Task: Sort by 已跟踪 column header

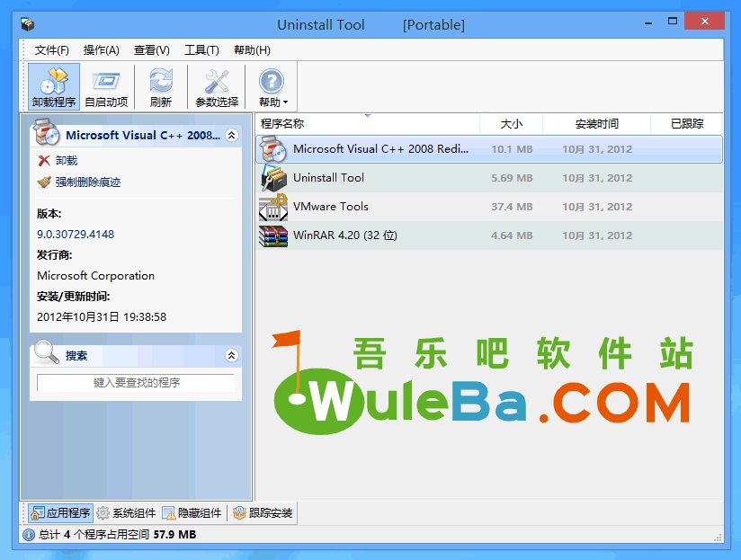Action: click(687, 124)
